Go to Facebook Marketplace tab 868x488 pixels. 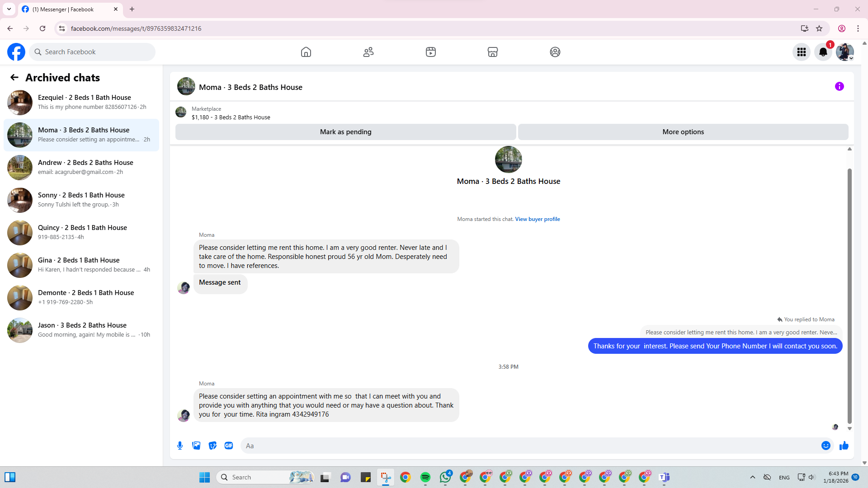[492, 52]
